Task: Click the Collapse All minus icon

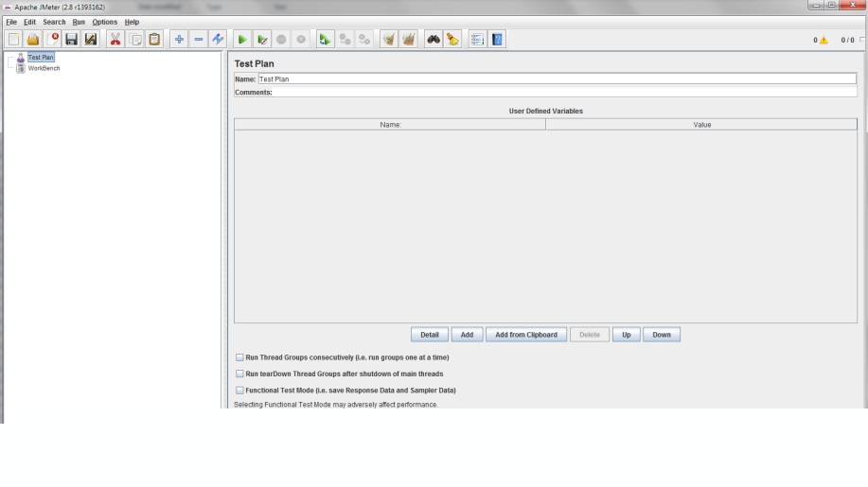Action: click(x=198, y=40)
